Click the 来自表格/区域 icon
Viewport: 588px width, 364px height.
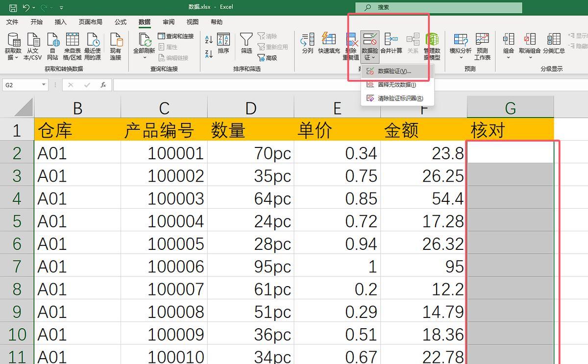pos(72,47)
